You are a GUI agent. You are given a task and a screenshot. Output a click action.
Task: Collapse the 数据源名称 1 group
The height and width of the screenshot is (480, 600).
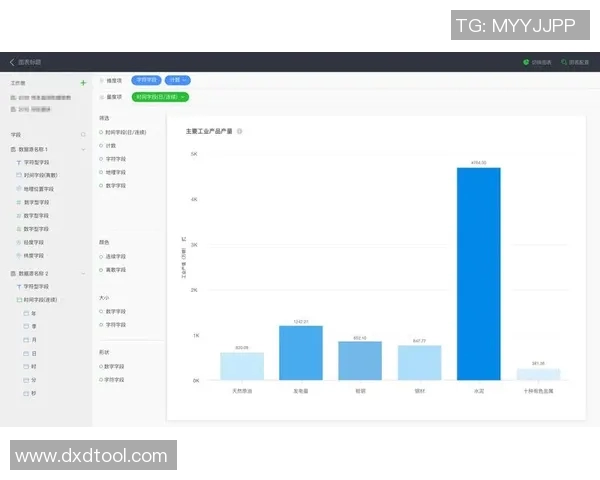point(83,148)
